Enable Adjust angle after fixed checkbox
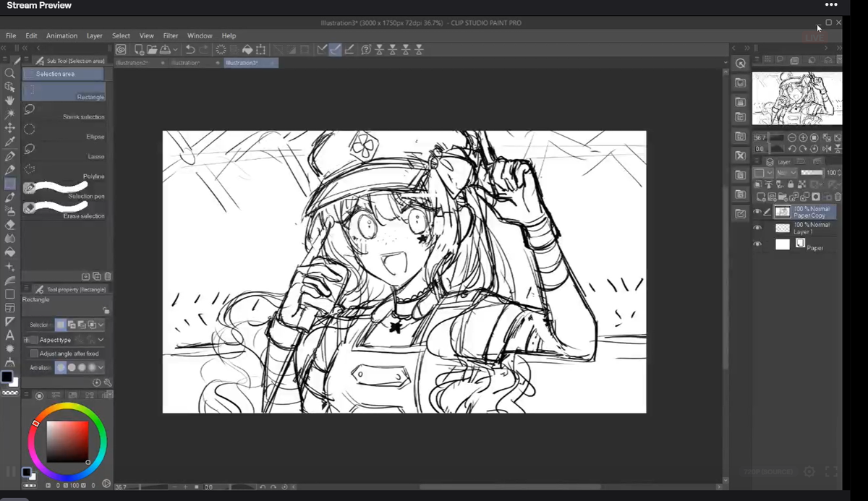Viewport: 868px width, 501px height. coord(34,354)
